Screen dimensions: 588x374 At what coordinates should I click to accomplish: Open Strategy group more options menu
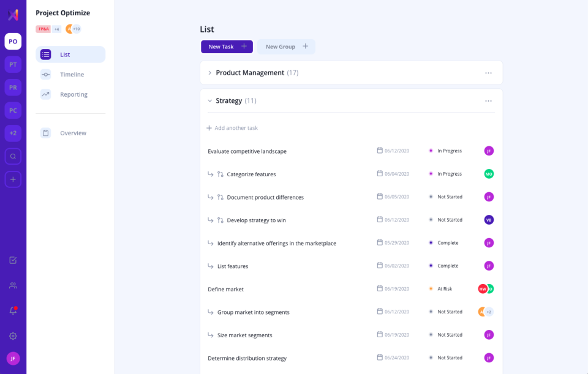click(x=488, y=101)
